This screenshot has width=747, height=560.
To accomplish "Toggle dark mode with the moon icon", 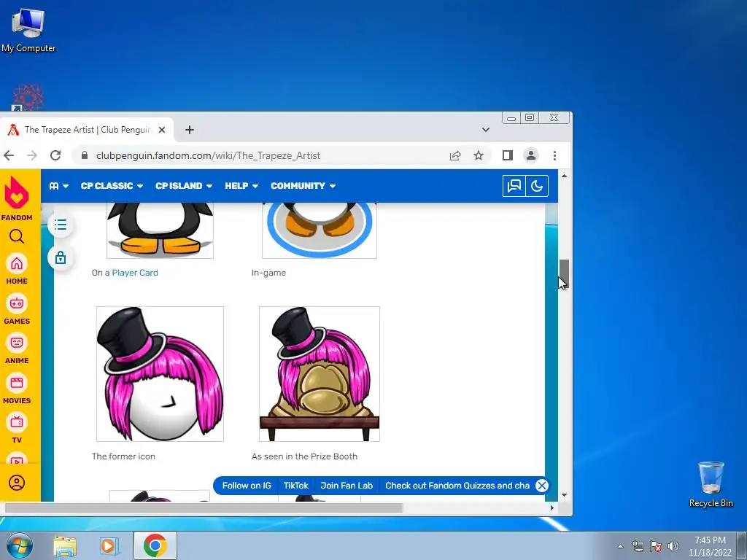I will (x=537, y=186).
